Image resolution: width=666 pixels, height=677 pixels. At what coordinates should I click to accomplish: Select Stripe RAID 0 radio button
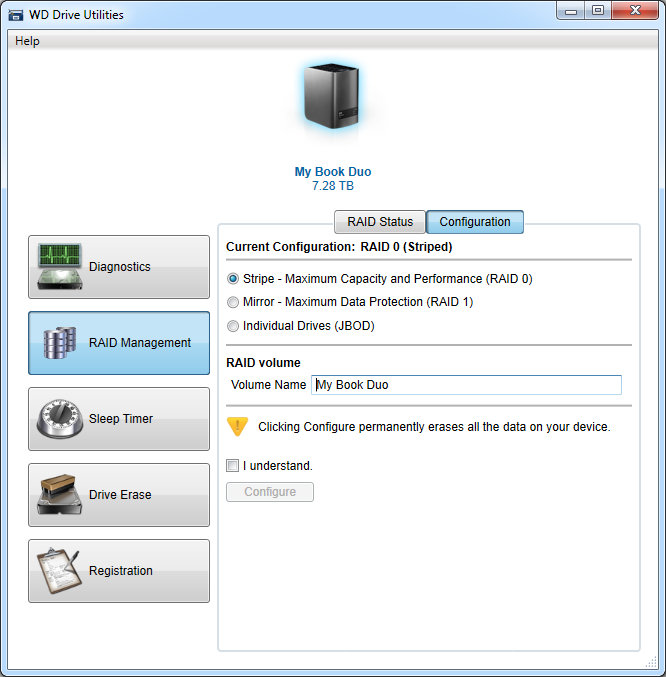pos(233,279)
